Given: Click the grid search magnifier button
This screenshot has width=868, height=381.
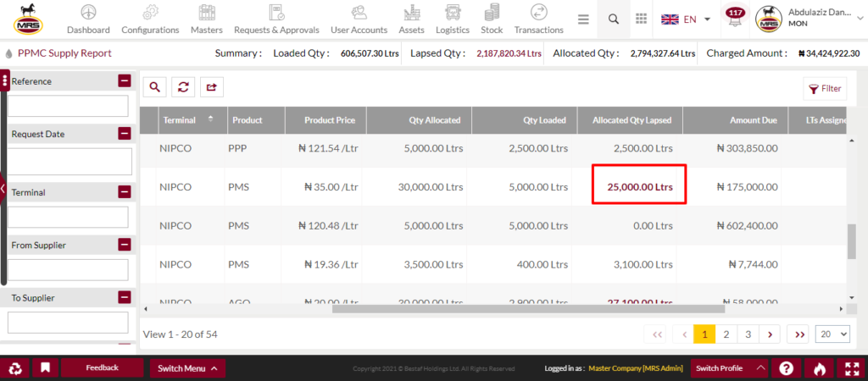Looking at the screenshot, I should tap(154, 87).
